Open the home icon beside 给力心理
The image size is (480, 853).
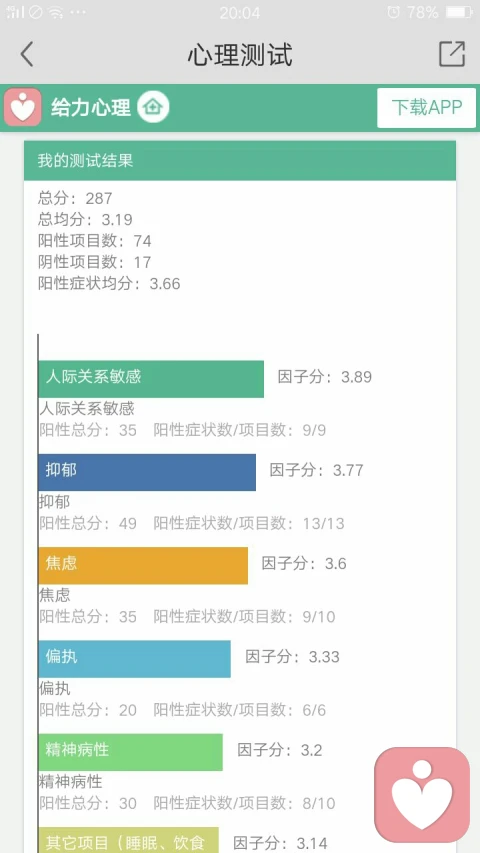tap(153, 107)
